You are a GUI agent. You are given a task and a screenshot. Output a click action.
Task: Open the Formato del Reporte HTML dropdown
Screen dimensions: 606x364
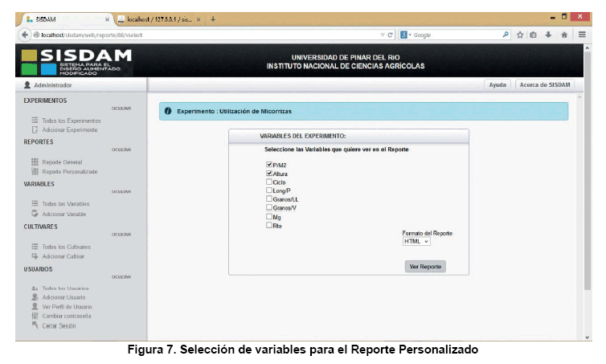[416, 241]
